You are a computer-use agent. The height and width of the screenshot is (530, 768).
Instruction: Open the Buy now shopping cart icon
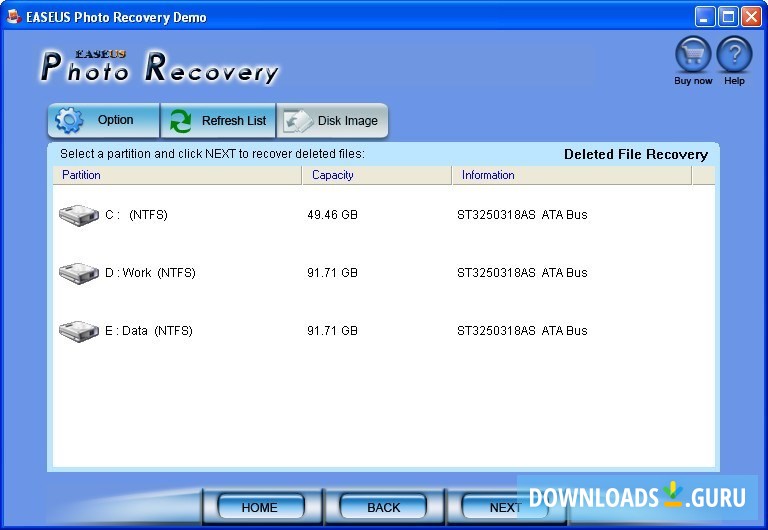coord(693,55)
